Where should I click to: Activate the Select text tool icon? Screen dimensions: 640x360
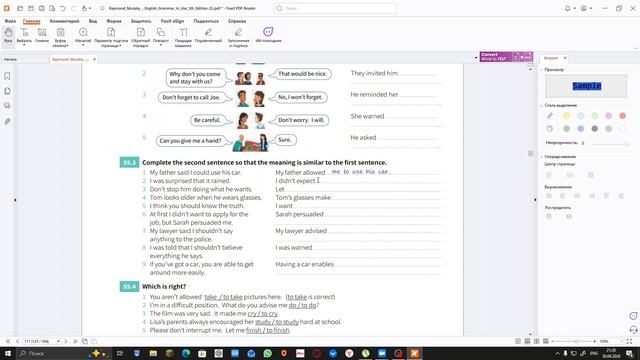24,32
